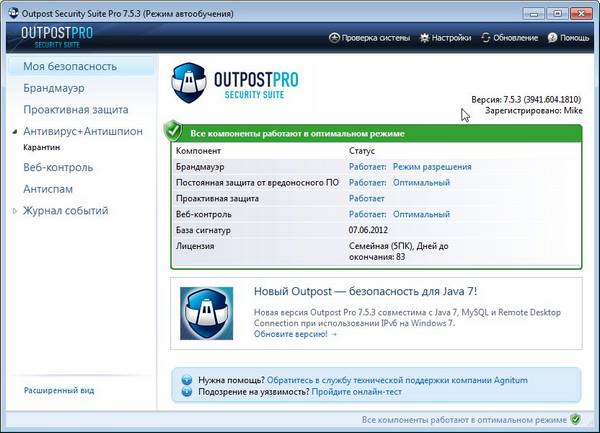Click 'Зарегистрировано: Mike' text
The width and height of the screenshot is (600, 433).
(534, 111)
